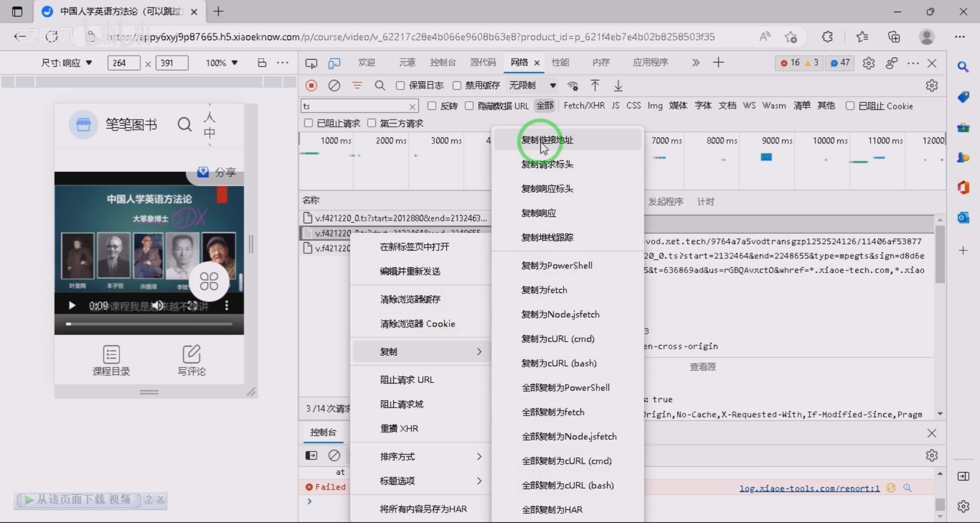Open the log.xiaoe-tools.com/report link
This screenshot has height=523, width=980.
click(x=809, y=488)
